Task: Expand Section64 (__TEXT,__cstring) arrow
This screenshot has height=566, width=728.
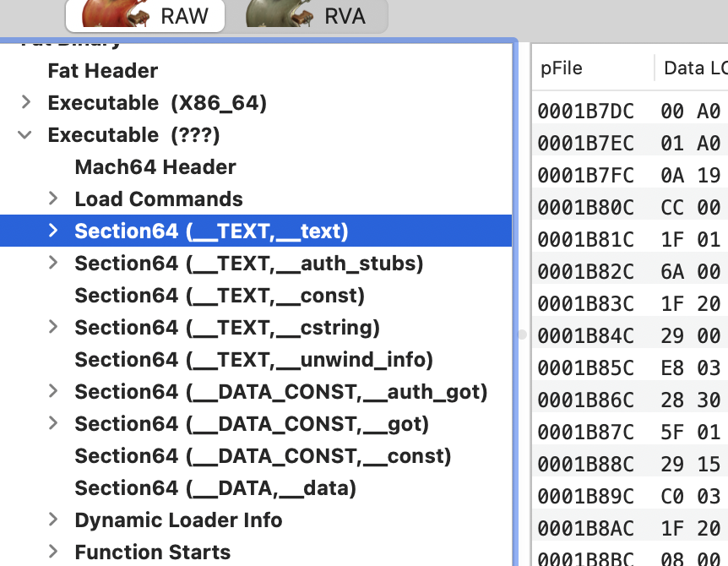Action: [53, 328]
